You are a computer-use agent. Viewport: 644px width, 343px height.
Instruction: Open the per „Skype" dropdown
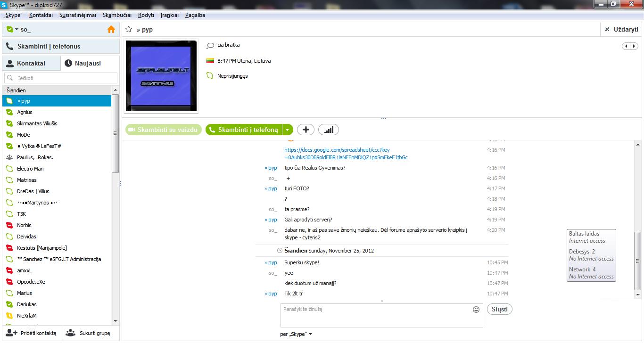(296, 334)
